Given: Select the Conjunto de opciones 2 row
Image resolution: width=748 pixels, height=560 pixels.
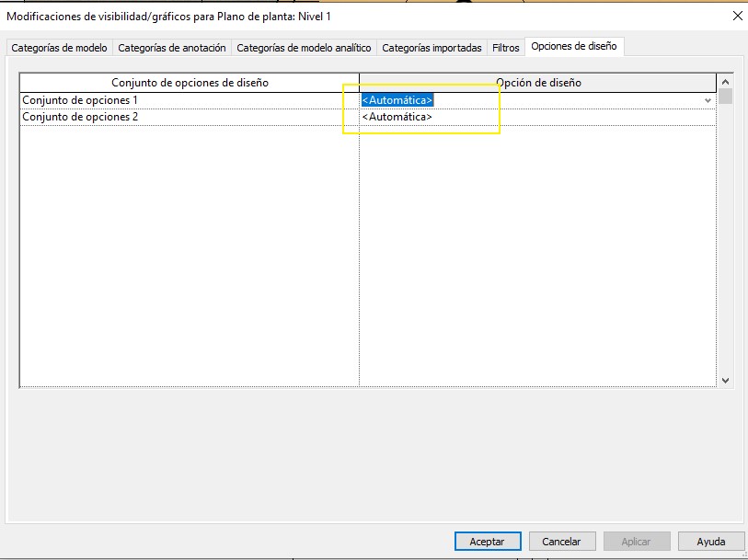Looking at the screenshot, I should 80,117.
